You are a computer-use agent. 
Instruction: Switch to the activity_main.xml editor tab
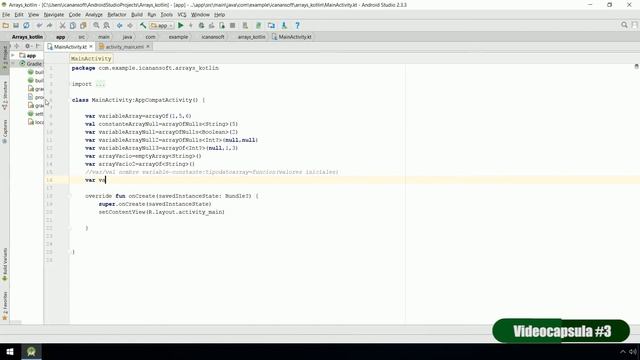click(124, 47)
